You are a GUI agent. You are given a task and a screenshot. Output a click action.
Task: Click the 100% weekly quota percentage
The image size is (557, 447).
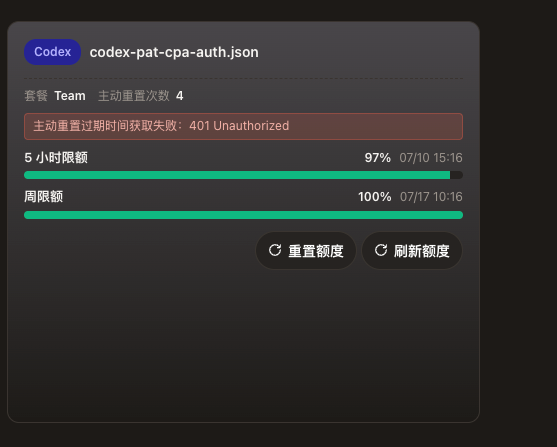click(375, 196)
